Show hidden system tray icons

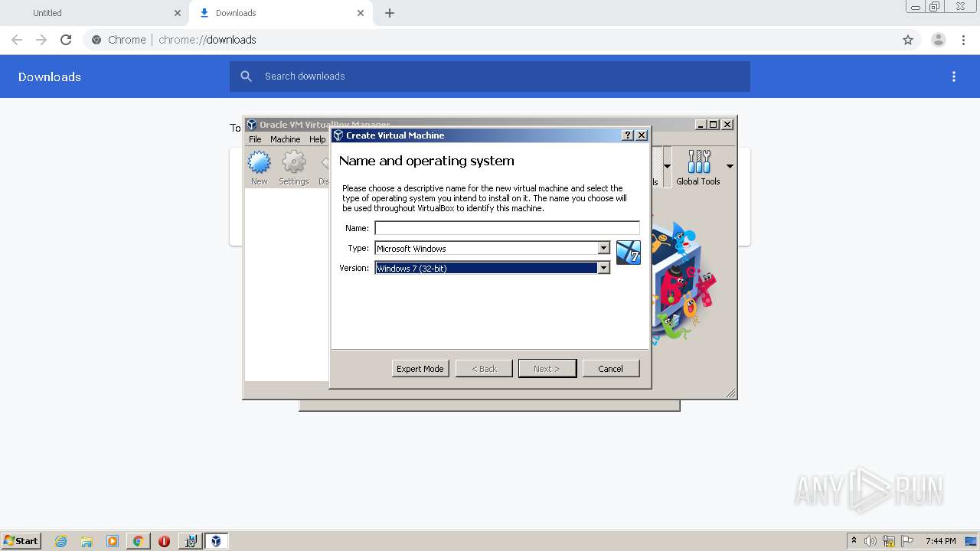pyautogui.click(x=854, y=540)
